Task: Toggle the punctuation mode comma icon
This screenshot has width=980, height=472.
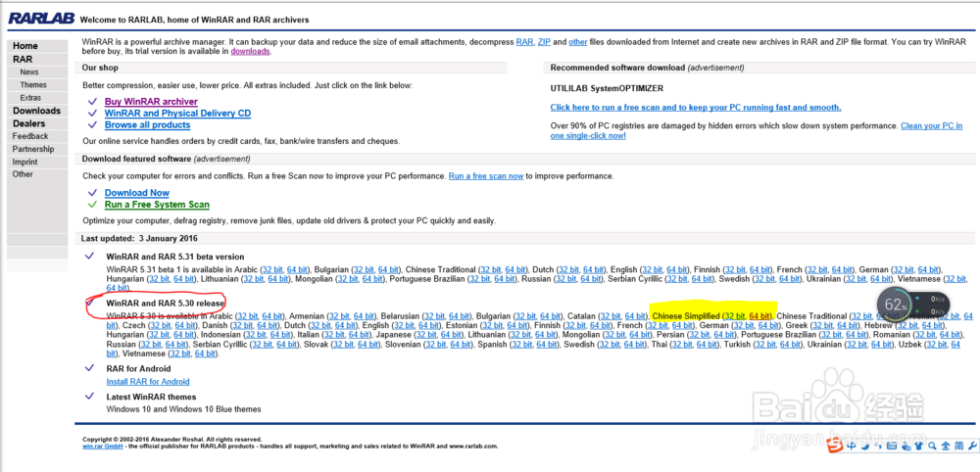Action: point(879,446)
